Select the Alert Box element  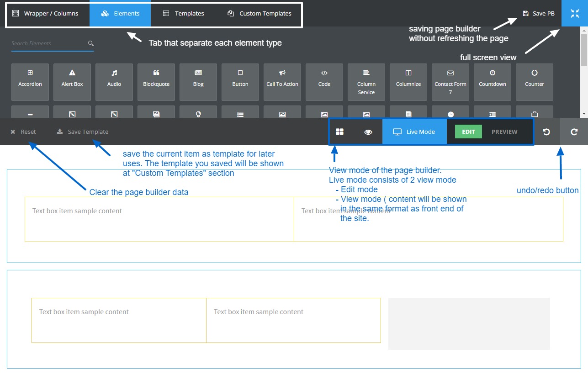72,82
